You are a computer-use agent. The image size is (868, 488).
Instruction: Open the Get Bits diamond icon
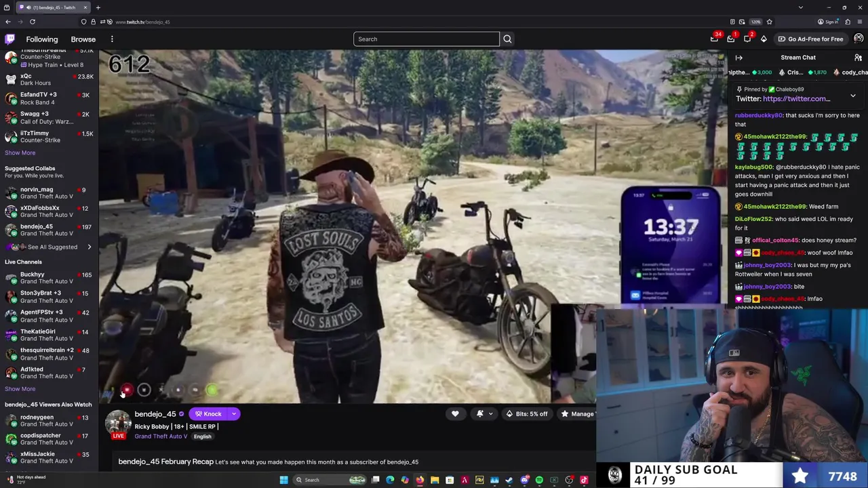[764, 39]
